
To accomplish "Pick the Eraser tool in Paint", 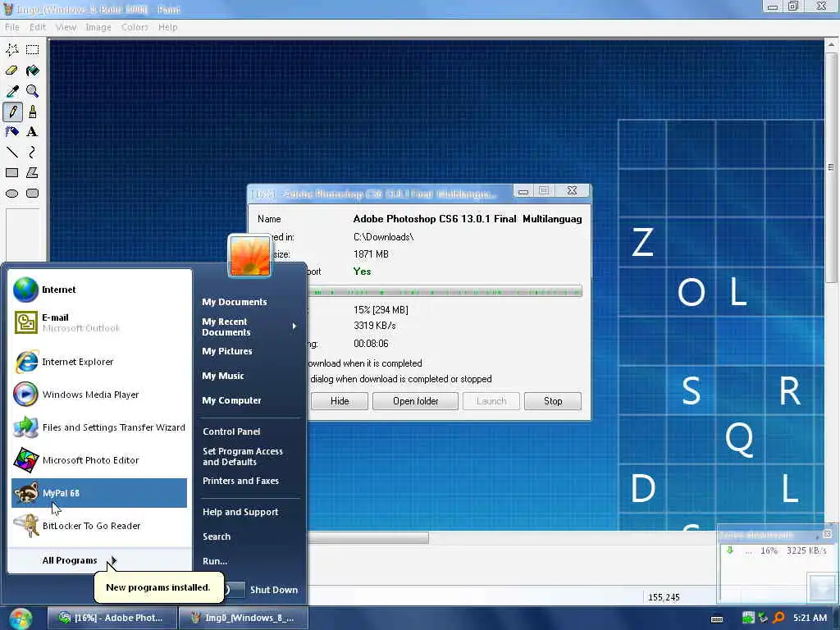I will coord(11,71).
